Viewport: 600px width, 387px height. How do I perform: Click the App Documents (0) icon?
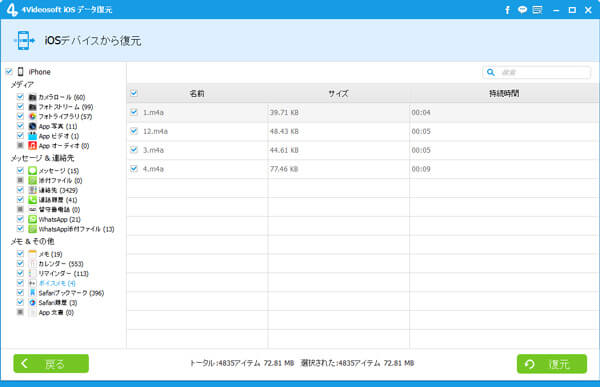(33, 312)
